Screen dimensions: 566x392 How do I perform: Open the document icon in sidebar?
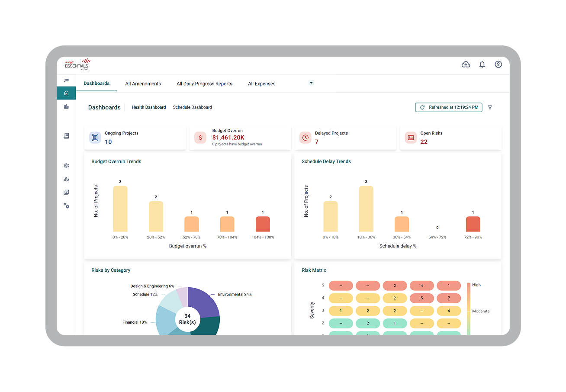coord(66,136)
